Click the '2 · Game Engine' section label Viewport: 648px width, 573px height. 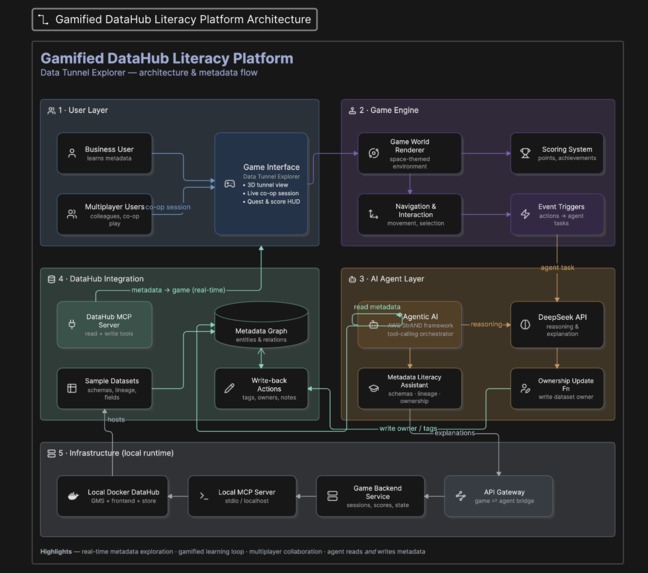[x=389, y=110]
